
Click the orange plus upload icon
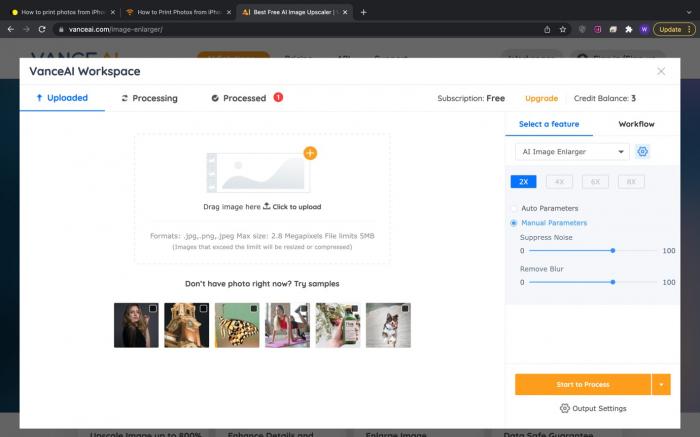click(x=310, y=153)
